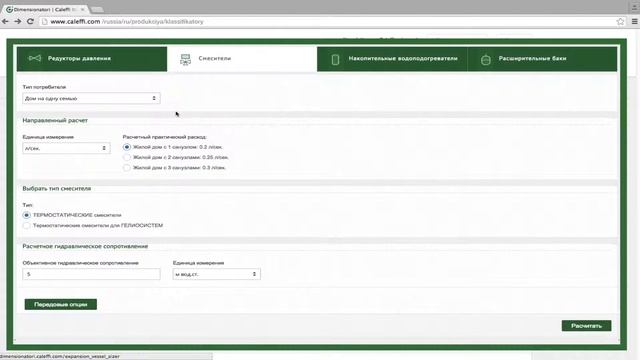
Task: Select house with 2 bathrooms 0.25 л/сек
Action: point(127,157)
